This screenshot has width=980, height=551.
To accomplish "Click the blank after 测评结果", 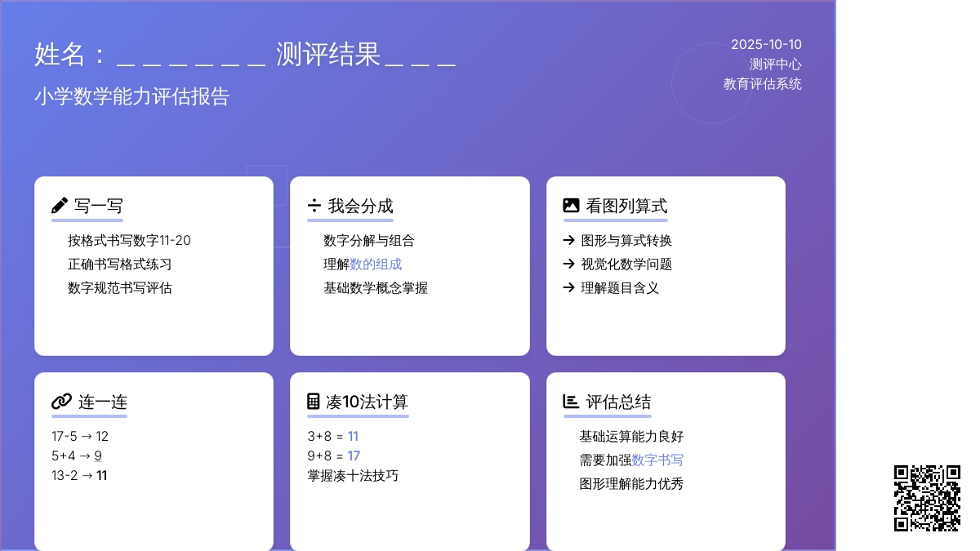I will coord(420,56).
